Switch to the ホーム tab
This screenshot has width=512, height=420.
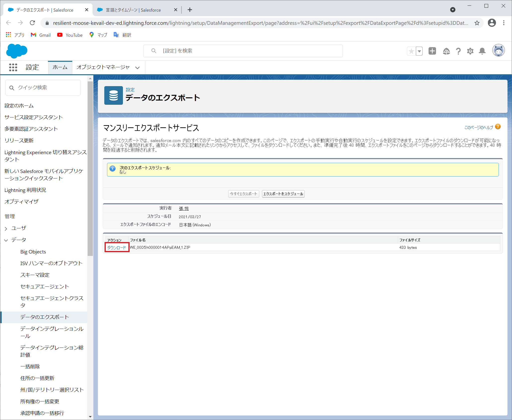tap(60, 67)
